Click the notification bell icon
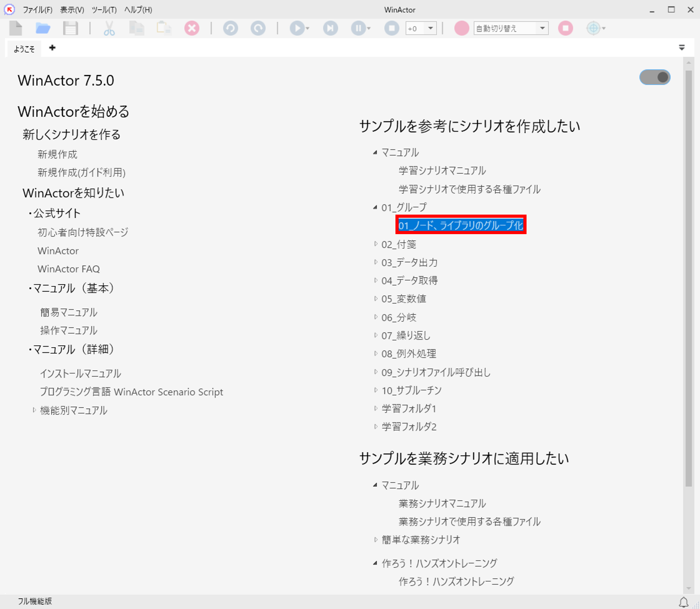Viewport: 700px width, 609px height. click(x=683, y=603)
